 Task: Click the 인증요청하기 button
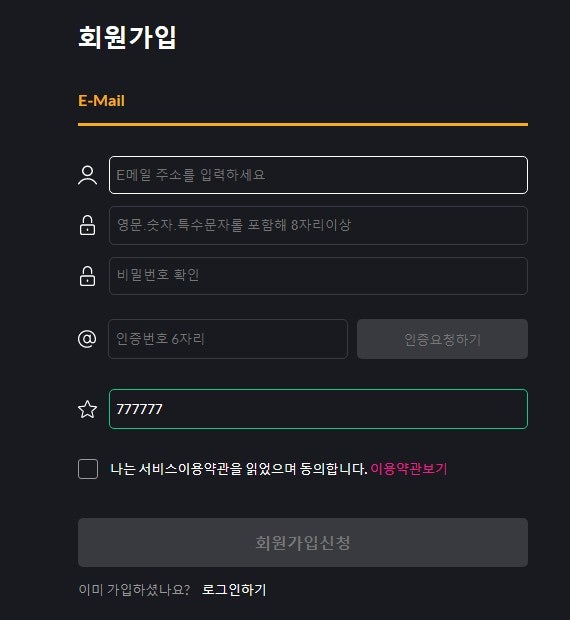pyautogui.click(x=442, y=339)
